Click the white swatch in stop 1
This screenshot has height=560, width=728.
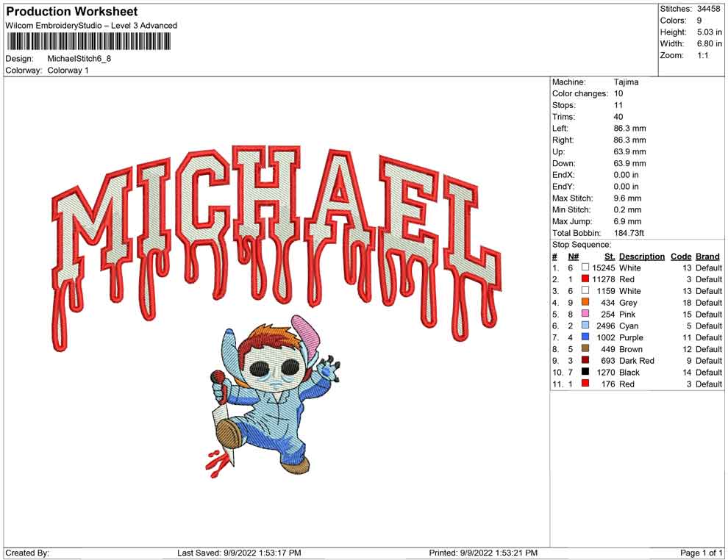pyautogui.click(x=585, y=268)
